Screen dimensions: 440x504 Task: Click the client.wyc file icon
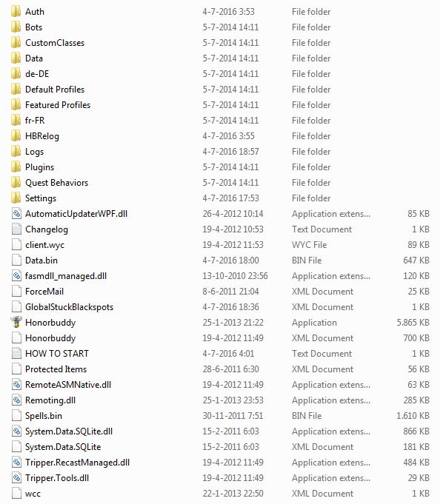pyautogui.click(x=16, y=245)
